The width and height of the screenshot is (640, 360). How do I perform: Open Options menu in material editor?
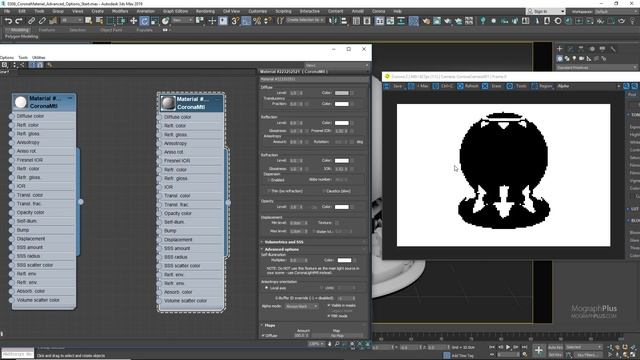pyautogui.click(x=7, y=58)
